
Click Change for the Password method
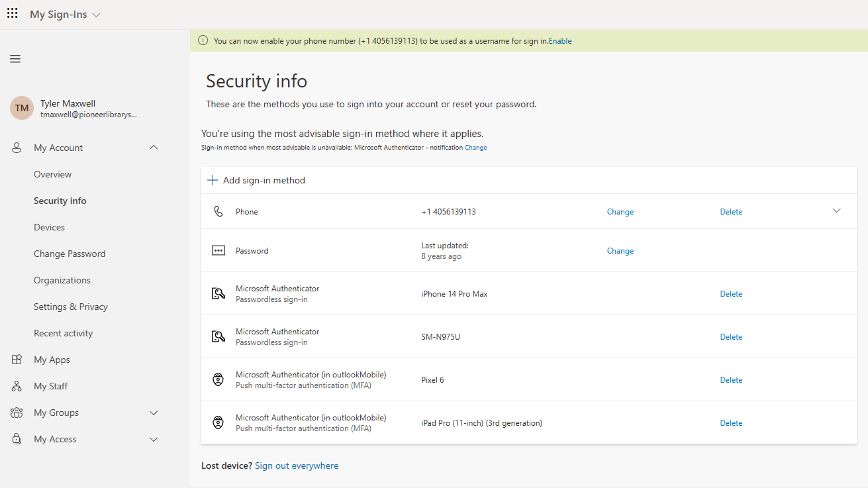point(620,251)
